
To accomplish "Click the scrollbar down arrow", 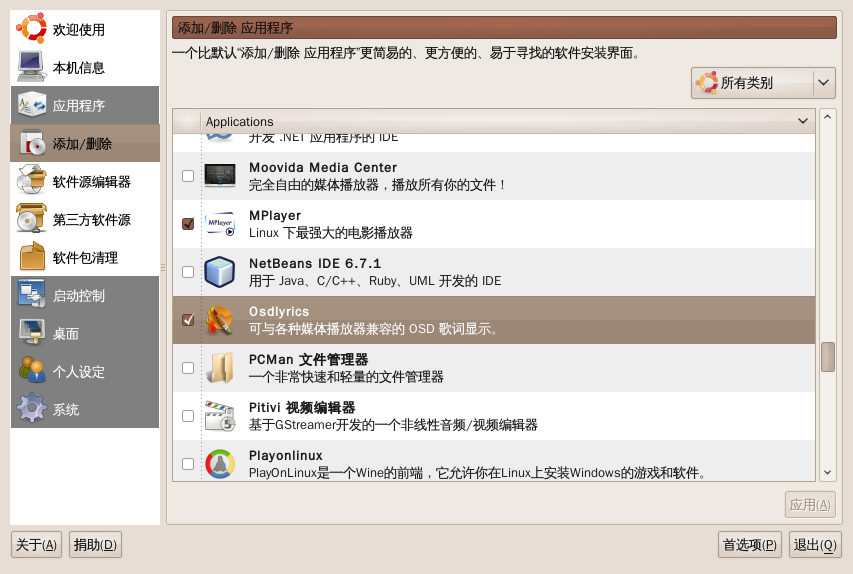I will (828, 473).
